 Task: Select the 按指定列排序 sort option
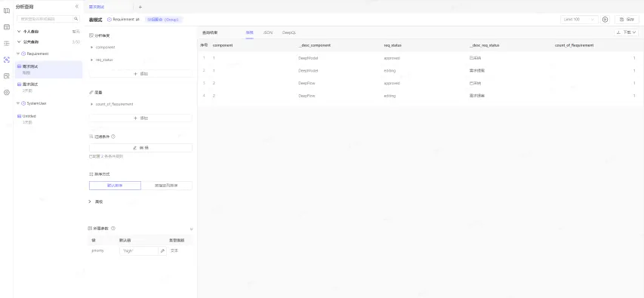point(166,186)
